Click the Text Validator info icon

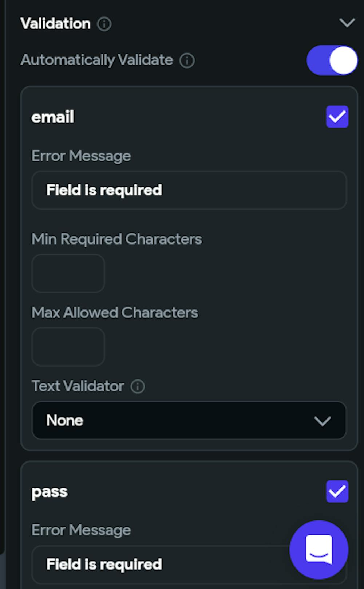pyautogui.click(x=138, y=386)
